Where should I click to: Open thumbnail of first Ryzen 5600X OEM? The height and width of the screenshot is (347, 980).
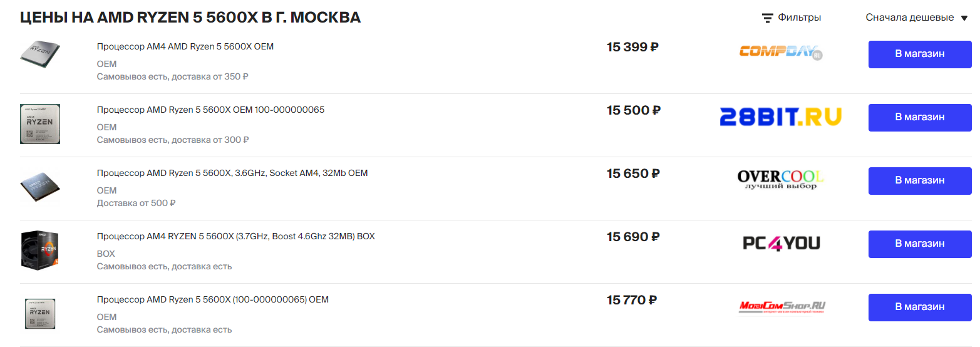(40, 54)
